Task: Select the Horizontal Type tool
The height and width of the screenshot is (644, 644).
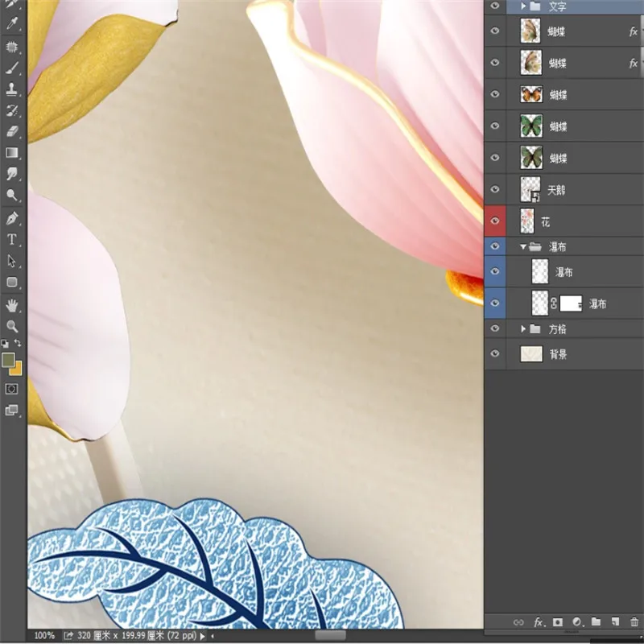Action: [12, 239]
